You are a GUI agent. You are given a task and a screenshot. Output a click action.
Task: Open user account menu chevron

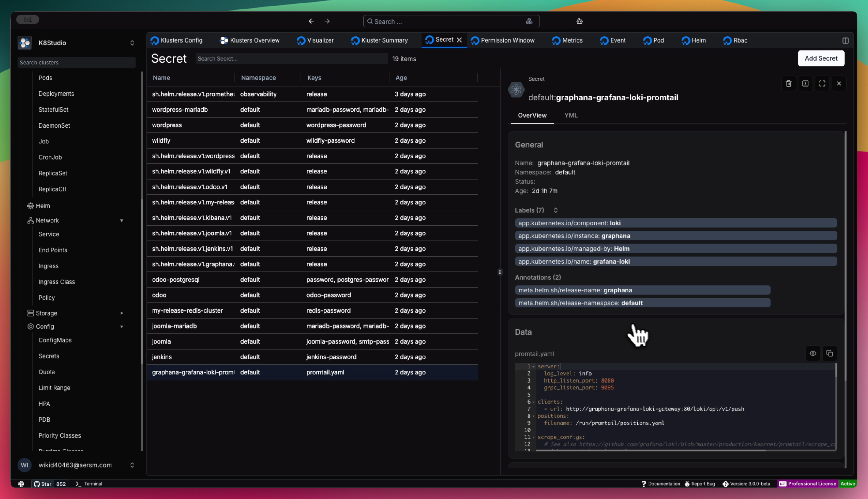point(132,465)
